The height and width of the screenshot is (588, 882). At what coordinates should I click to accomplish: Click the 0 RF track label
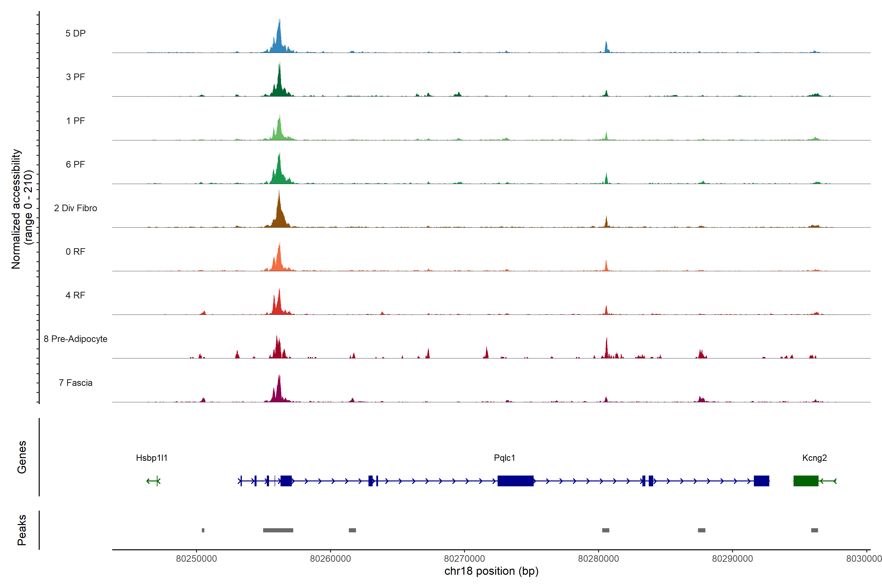75,252
